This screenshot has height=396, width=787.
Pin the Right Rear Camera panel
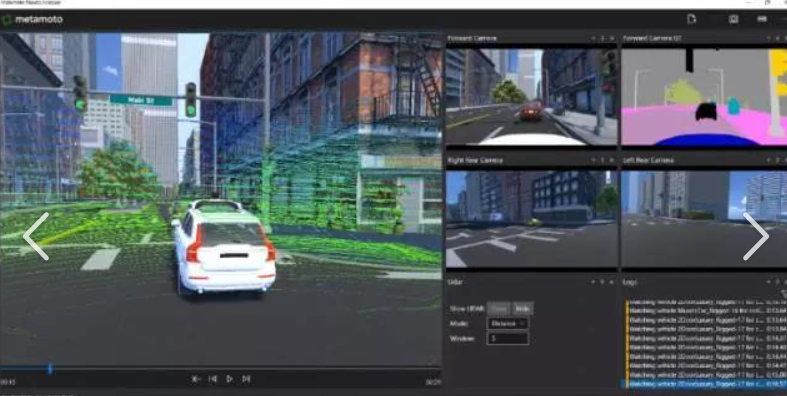point(603,160)
